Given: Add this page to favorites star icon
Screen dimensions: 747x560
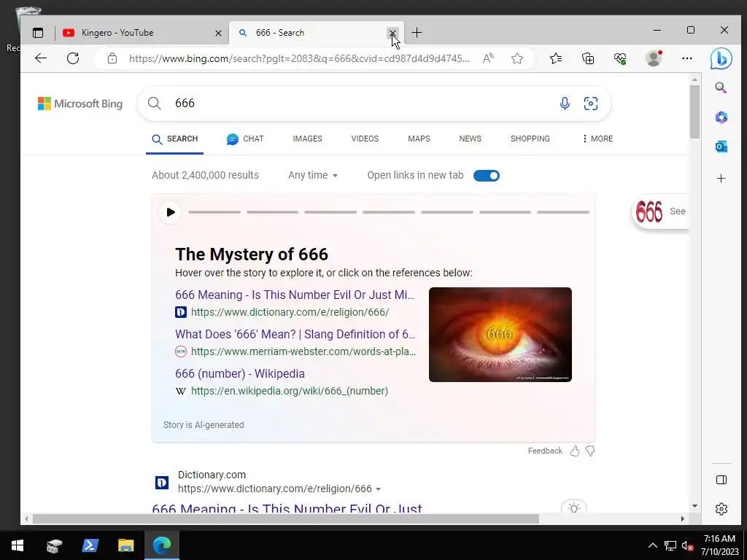Looking at the screenshot, I should click(x=517, y=58).
